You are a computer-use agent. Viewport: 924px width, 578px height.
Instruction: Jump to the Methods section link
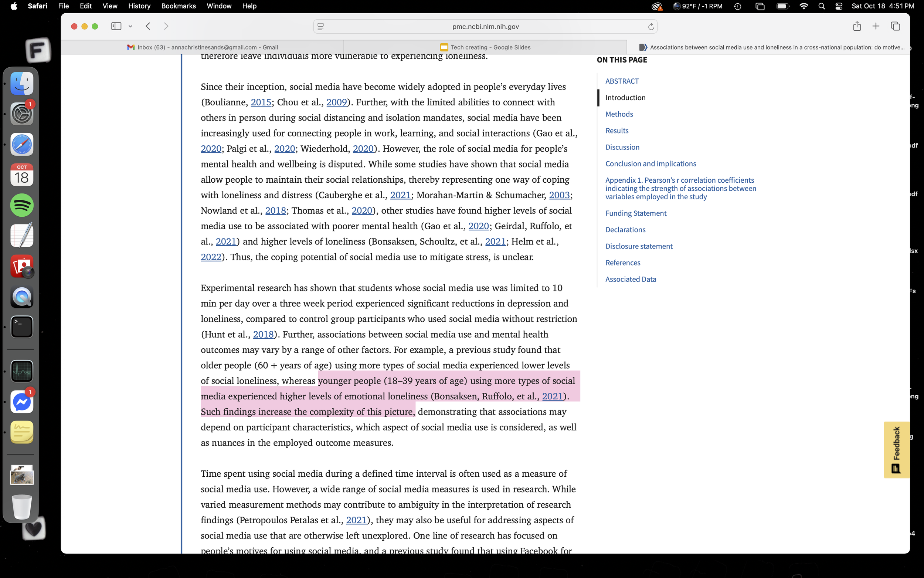pos(619,114)
